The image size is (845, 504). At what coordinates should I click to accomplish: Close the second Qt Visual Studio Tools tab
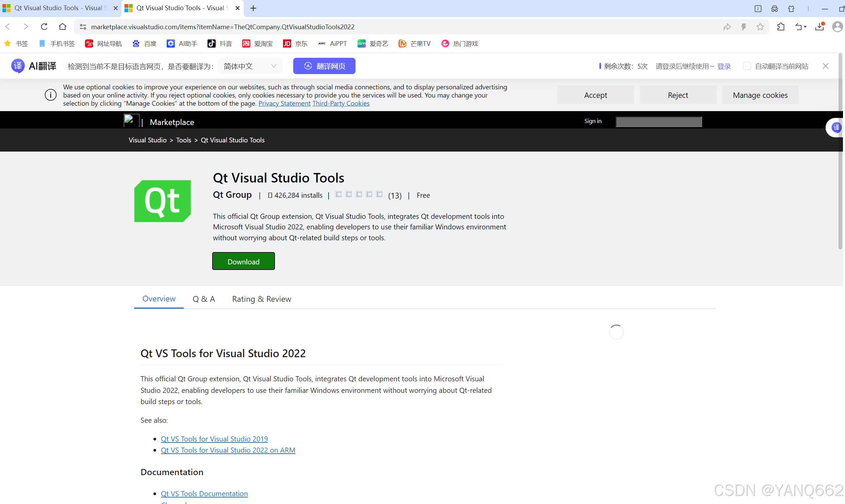pos(237,8)
